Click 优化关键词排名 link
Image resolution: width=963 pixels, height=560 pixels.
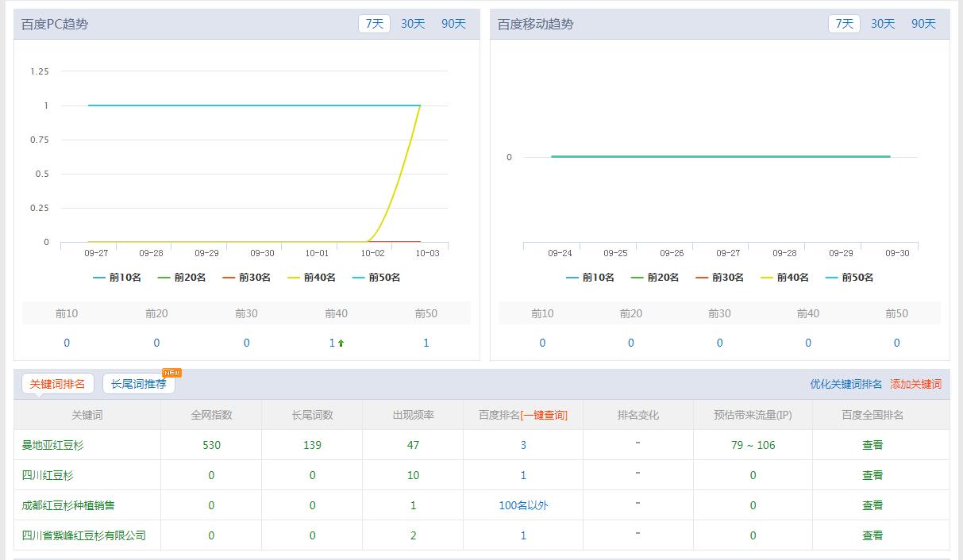point(846,384)
